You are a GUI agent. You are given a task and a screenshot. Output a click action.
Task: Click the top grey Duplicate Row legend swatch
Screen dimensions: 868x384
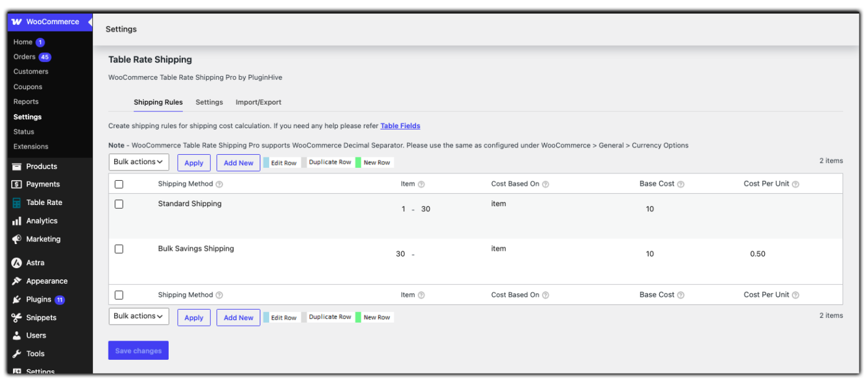click(x=304, y=163)
